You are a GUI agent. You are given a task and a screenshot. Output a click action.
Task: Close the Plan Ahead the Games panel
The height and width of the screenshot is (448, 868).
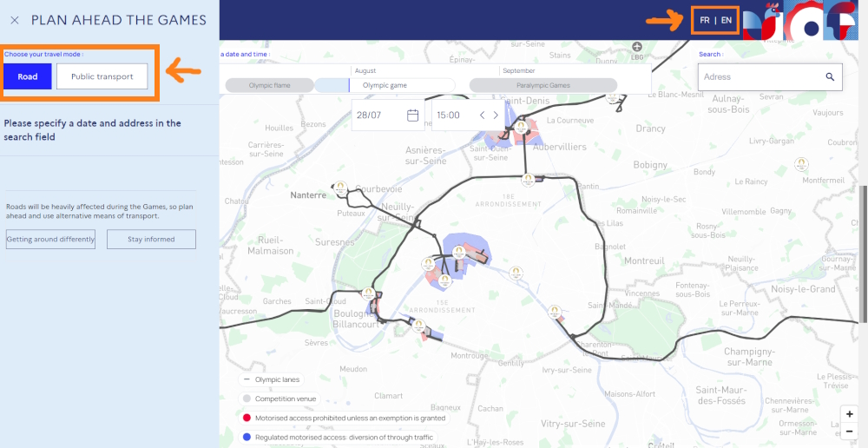point(15,21)
